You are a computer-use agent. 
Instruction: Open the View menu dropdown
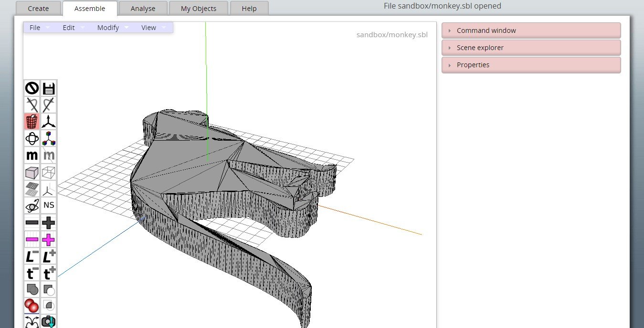pos(153,28)
